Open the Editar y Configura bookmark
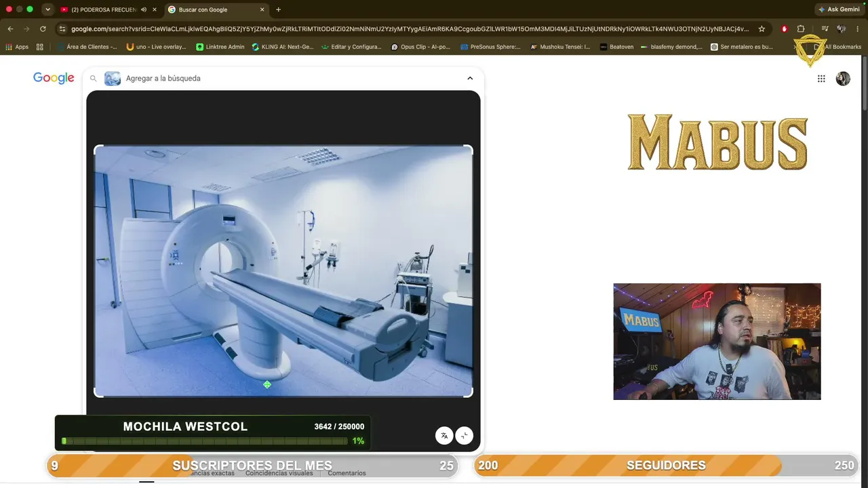Image resolution: width=868 pixels, height=488 pixels. click(x=351, y=47)
